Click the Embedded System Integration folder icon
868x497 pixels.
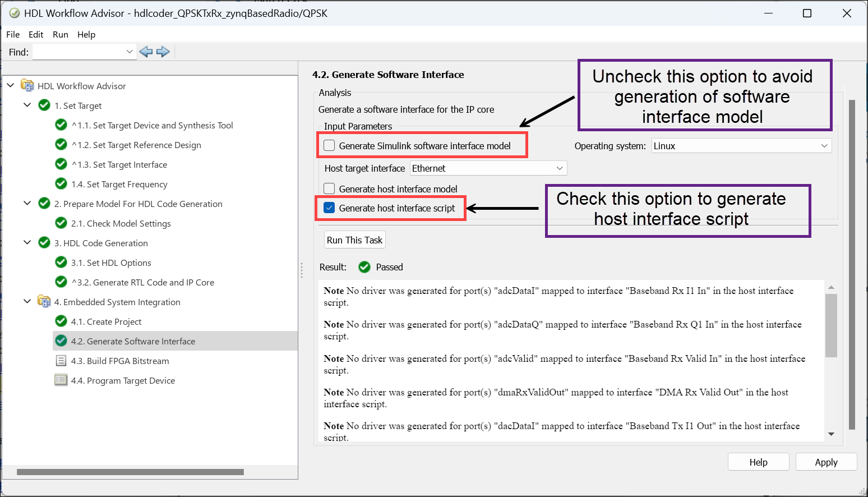[x=44, y=302]
